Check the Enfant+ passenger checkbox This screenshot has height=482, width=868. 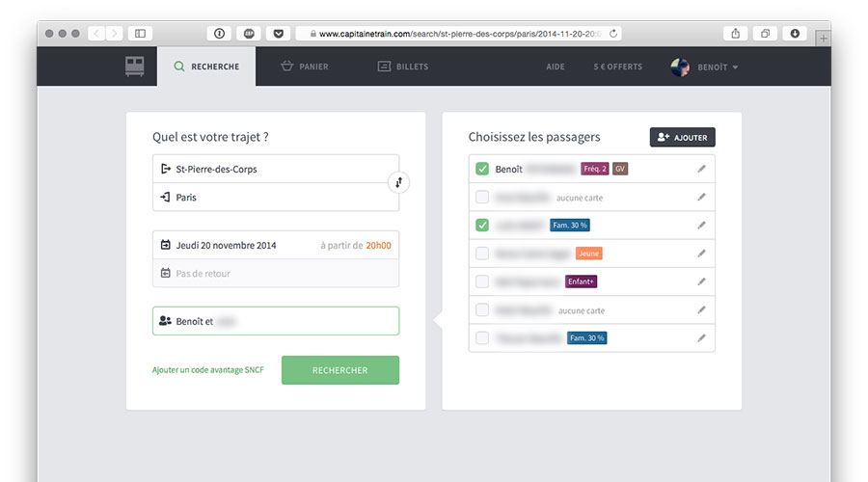click(482, 281)
